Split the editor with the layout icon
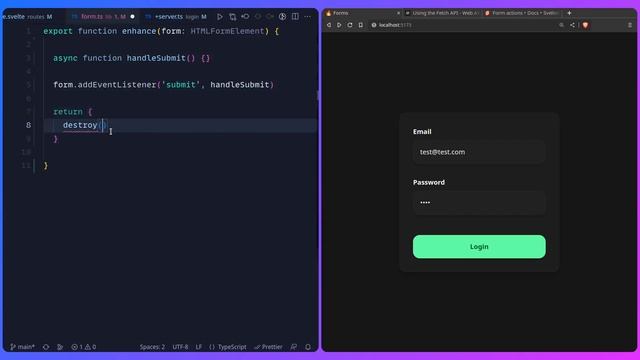Image resolution: width=640 pixels, height=360 pixels. [295, 17]
